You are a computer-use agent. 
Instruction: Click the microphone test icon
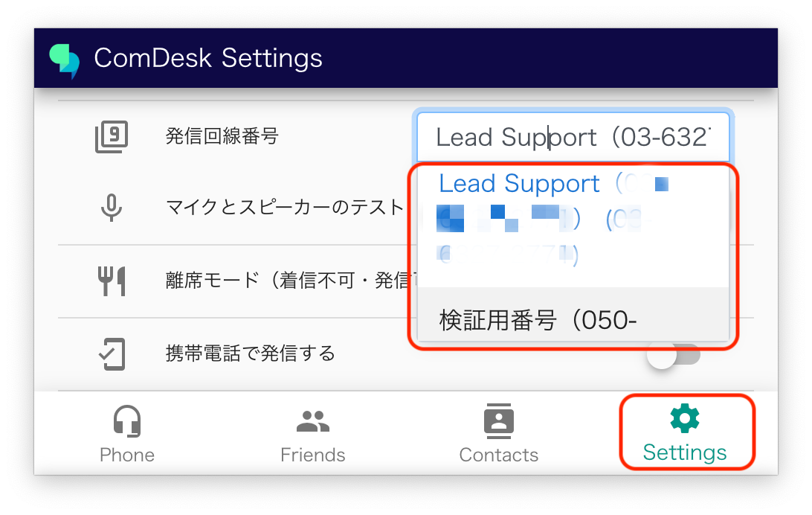[x=112, y=208]
